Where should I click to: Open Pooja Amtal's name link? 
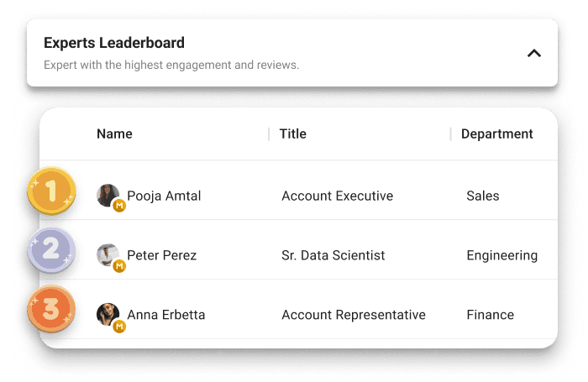(164, 196)
